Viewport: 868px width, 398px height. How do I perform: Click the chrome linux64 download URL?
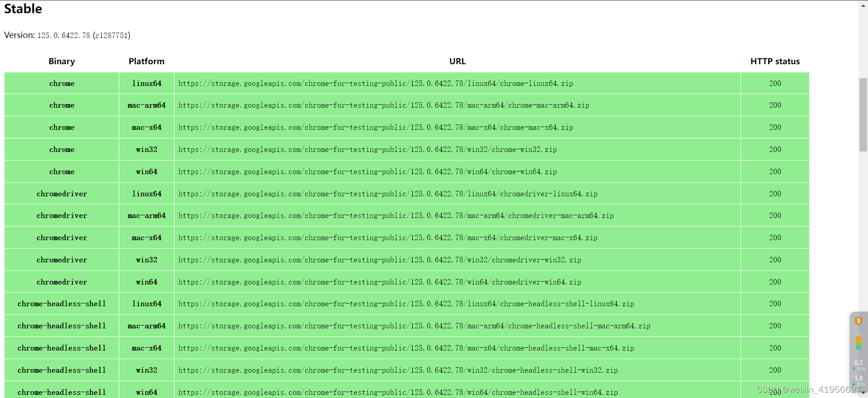[x=376, y=84]
